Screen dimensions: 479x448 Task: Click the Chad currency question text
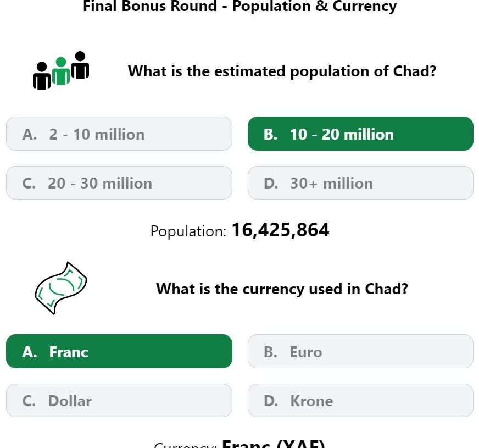[282, 289]
